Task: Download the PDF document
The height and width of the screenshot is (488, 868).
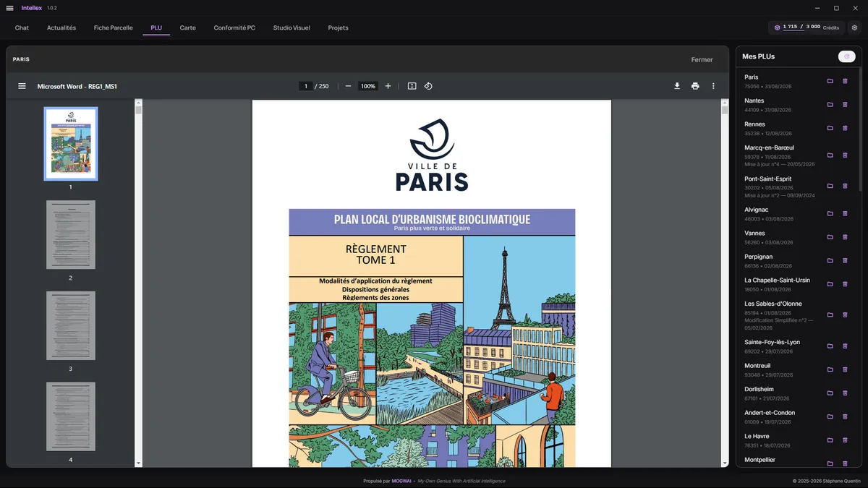Action: (x=677, y=86)
